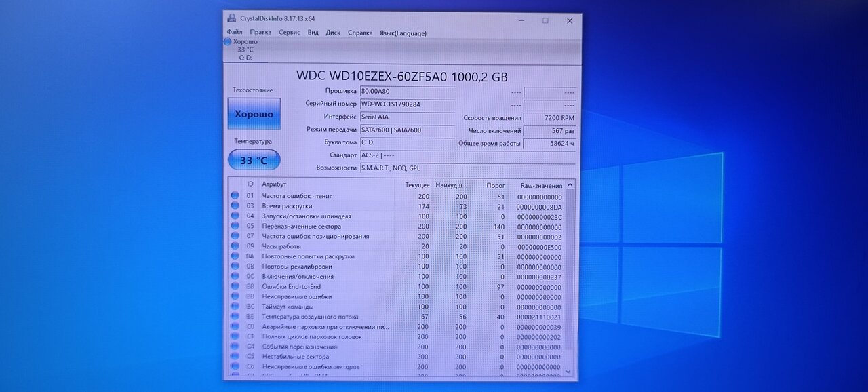Open the Сервис menu
This screenshot has height=392, width=868.
(x=290, y=32)
